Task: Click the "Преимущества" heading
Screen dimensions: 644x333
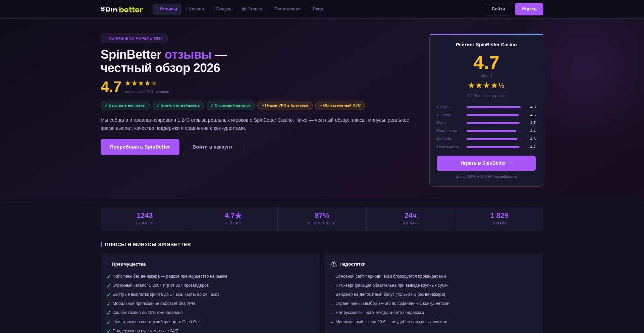Action: coord(129,264)
